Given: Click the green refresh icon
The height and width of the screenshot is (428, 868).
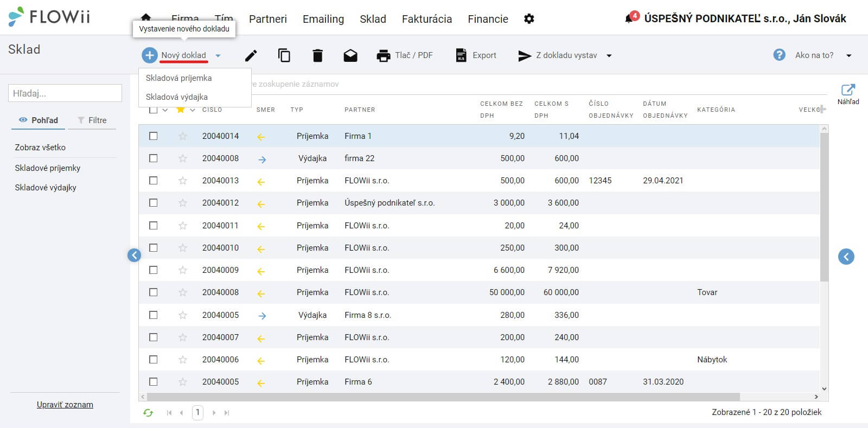Looking at the screenshot, I should click(x=148, y=413).
